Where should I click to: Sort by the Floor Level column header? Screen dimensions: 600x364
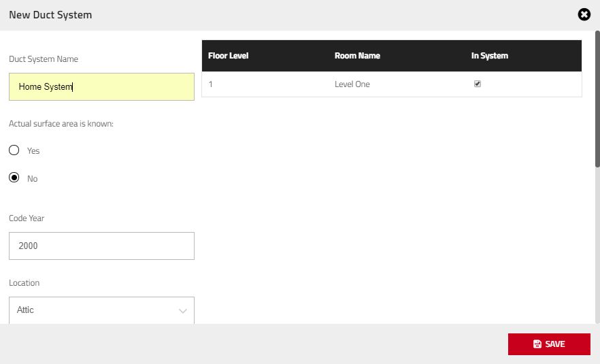point(229,56)
